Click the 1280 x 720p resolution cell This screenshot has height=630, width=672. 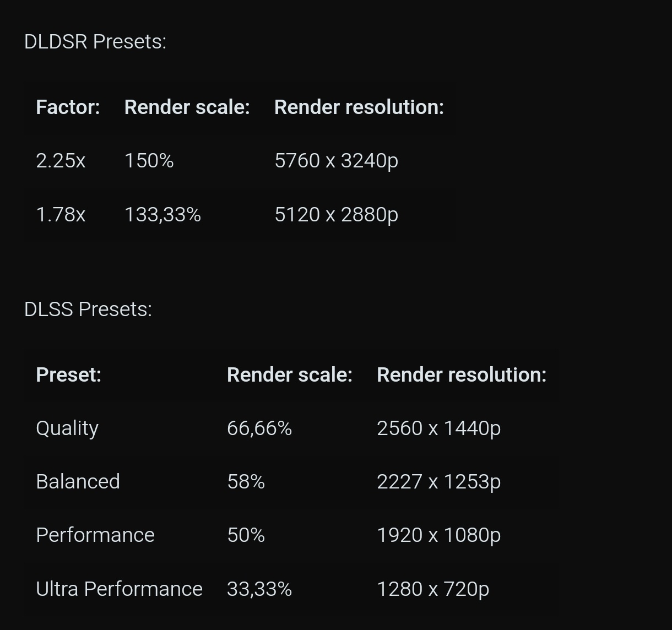[433, 589]
